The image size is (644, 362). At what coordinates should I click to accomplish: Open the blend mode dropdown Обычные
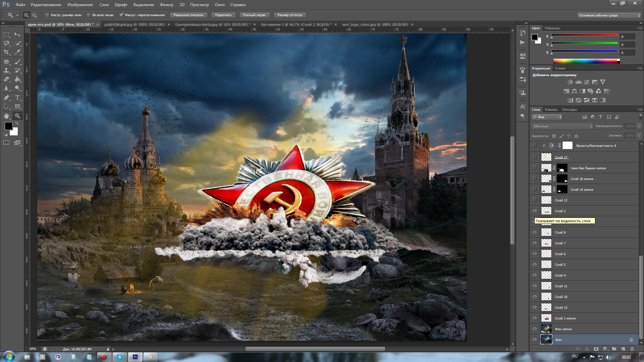pyautogui.click(x=562, y=126)
